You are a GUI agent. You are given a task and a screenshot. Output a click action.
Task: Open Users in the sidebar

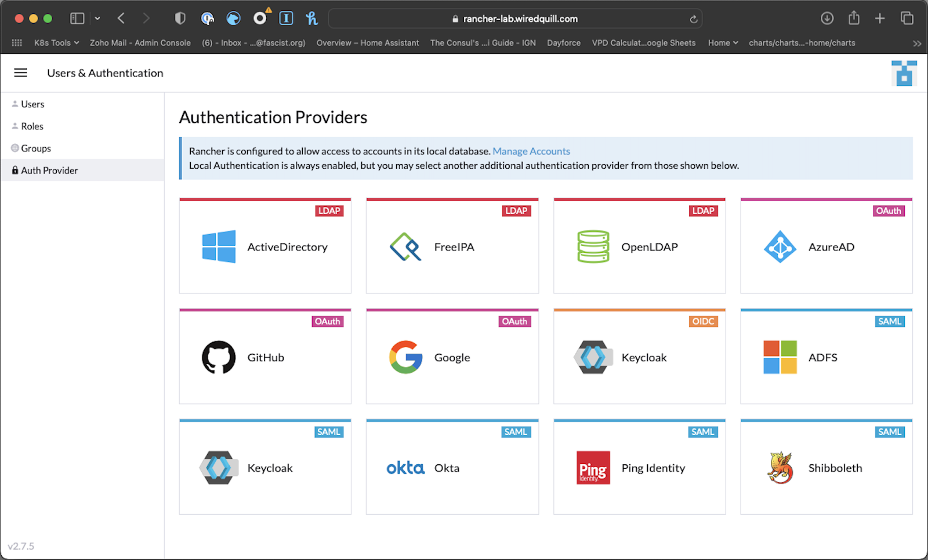pos(82,104)
